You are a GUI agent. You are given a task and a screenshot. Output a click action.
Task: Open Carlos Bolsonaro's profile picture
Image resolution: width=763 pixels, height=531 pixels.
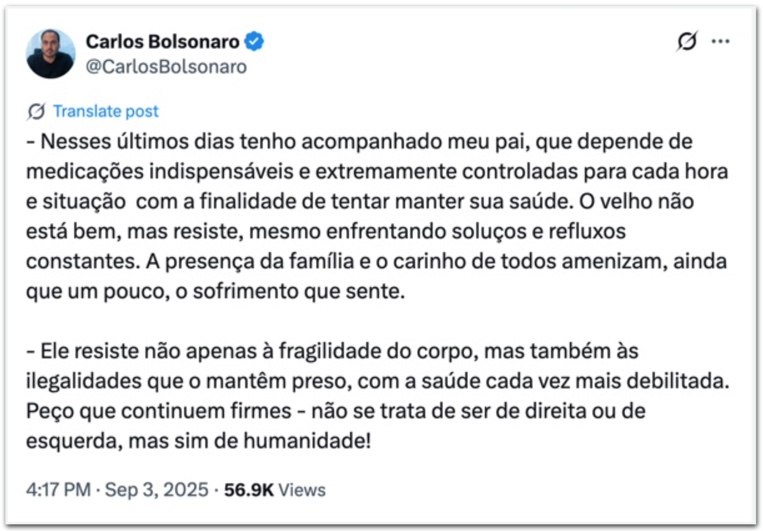point(51,54)
